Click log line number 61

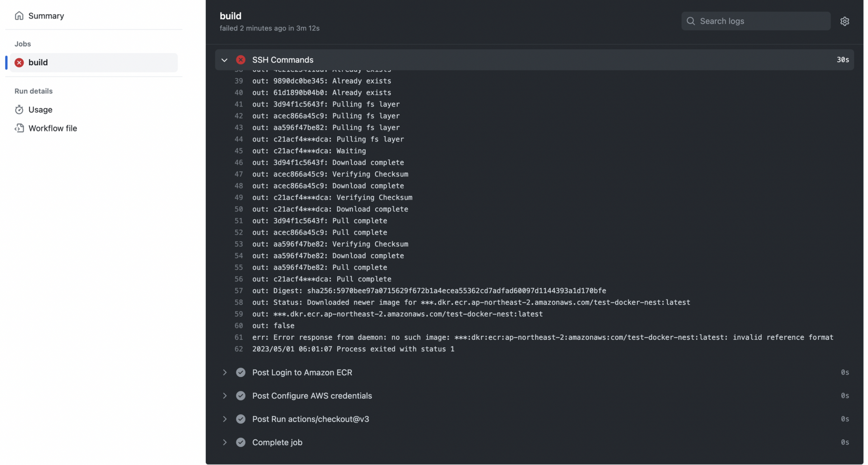click(x=238, y=337)
